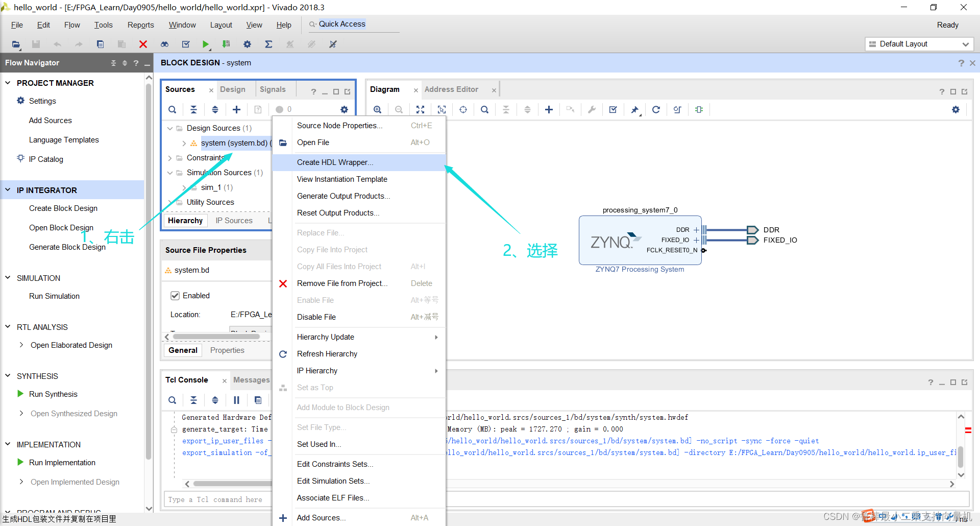Zoom fit the diagram

click(x=420, y=109)
